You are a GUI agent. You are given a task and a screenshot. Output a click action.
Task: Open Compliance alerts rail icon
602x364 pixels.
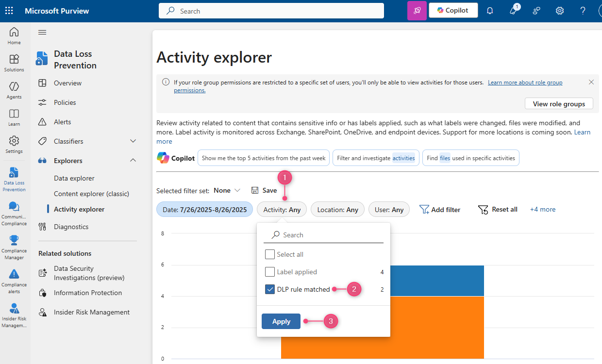pyautogui.click(x=14, y=281)
